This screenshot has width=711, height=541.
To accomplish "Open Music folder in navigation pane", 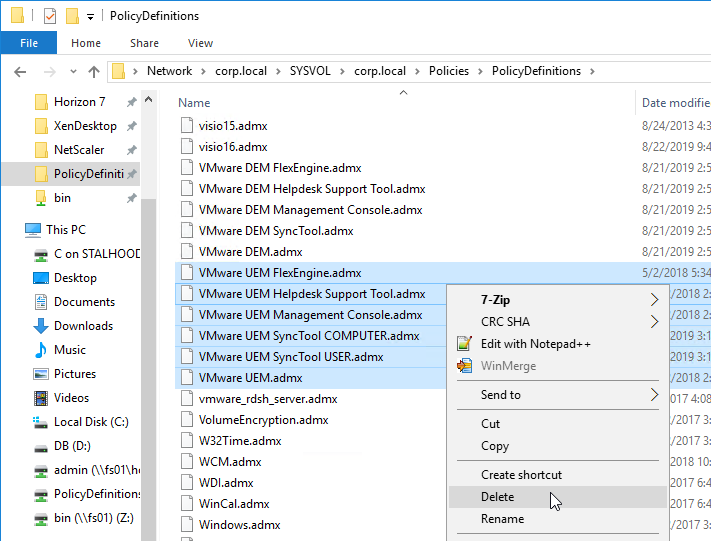I will point(70,350).
